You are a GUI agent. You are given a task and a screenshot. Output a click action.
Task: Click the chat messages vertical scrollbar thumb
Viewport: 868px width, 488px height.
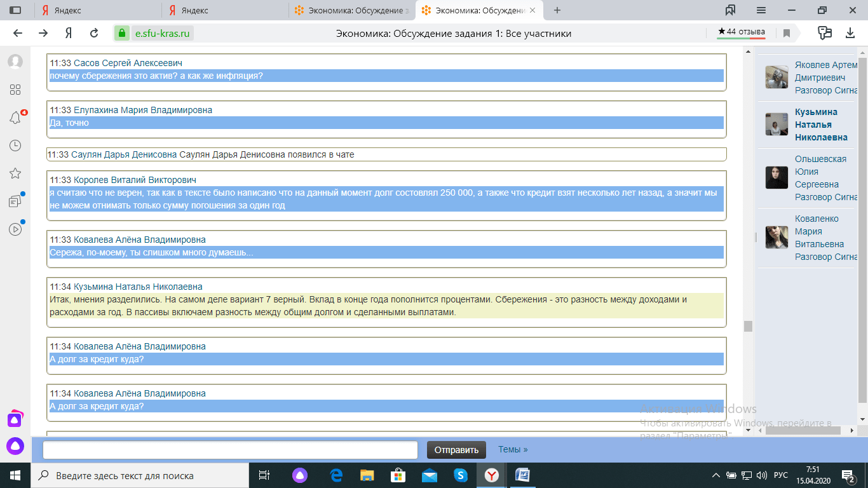pos(748,326)
